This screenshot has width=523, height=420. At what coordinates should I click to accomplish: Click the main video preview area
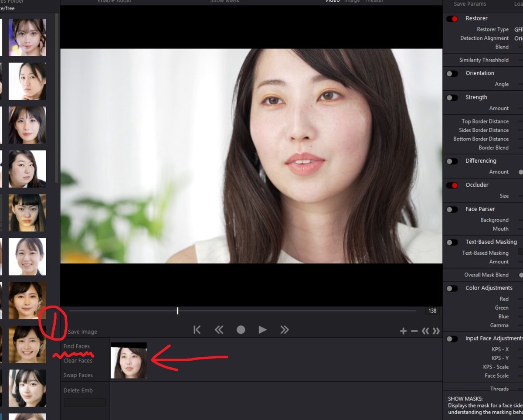[251, 156]
